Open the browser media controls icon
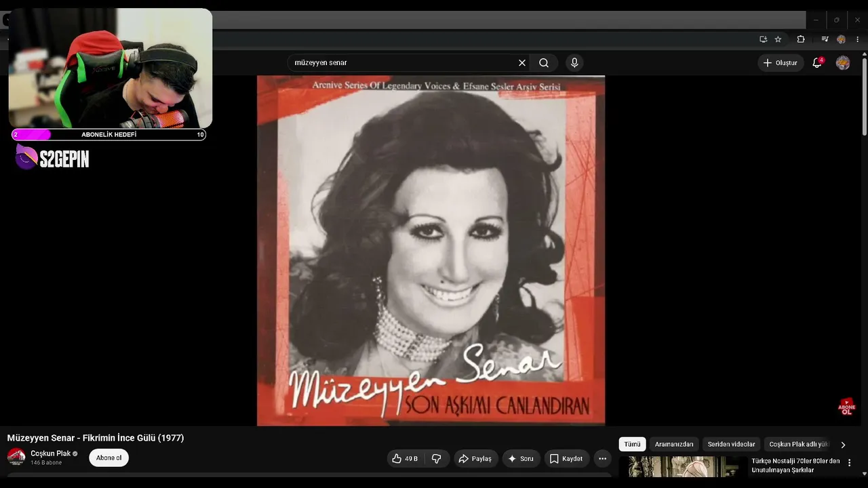The height and width of the screenshot is (488, 868). [825, 39]
